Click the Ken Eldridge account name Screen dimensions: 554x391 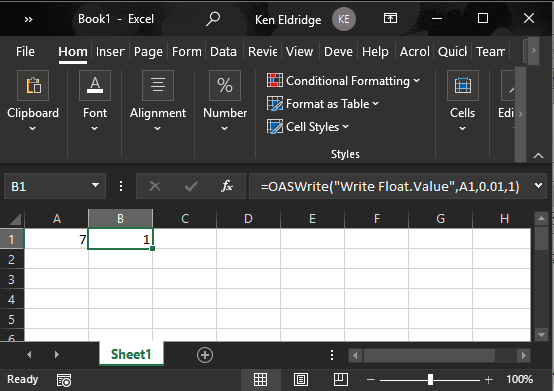coord(288,20)
